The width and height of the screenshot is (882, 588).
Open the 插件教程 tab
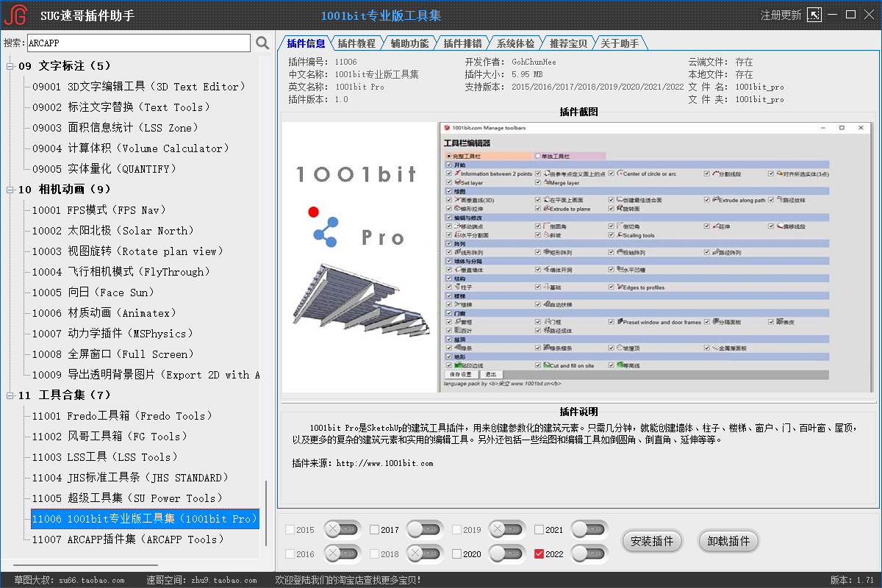tap(356, 43)
